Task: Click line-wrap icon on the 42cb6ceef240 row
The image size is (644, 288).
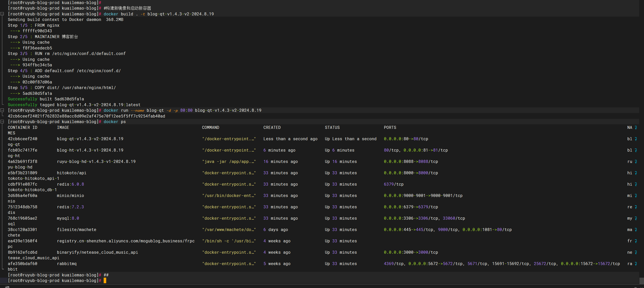Action: pyautogui.click(x=636, y=139)
